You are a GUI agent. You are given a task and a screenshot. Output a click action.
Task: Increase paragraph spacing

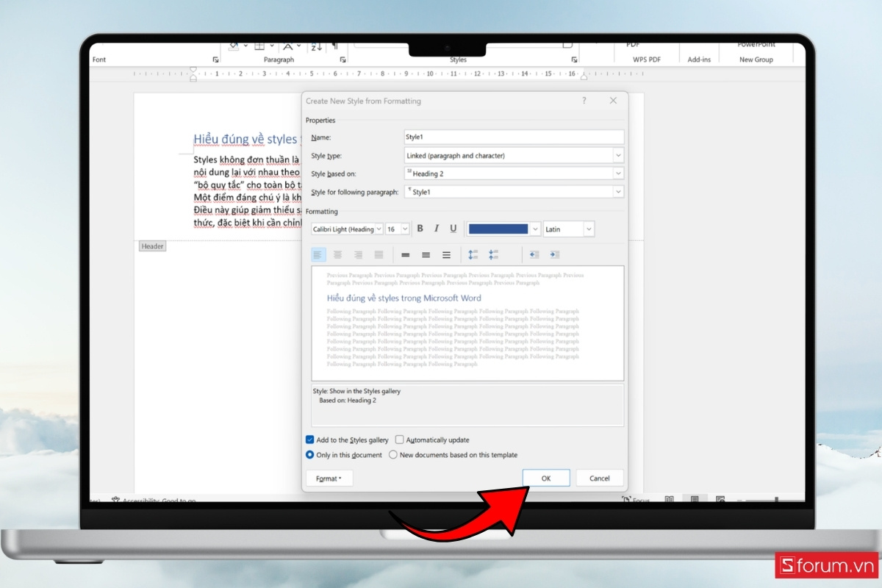tap(473, 254)
